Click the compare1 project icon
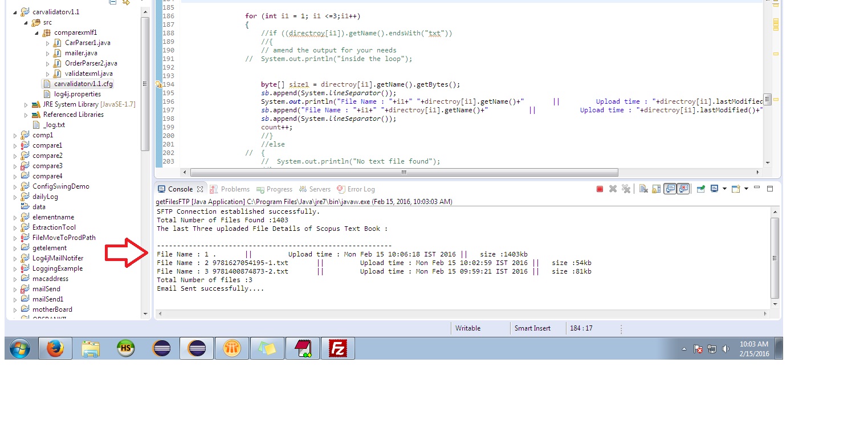This screenshot has height=440, width=868. (25, 145)
